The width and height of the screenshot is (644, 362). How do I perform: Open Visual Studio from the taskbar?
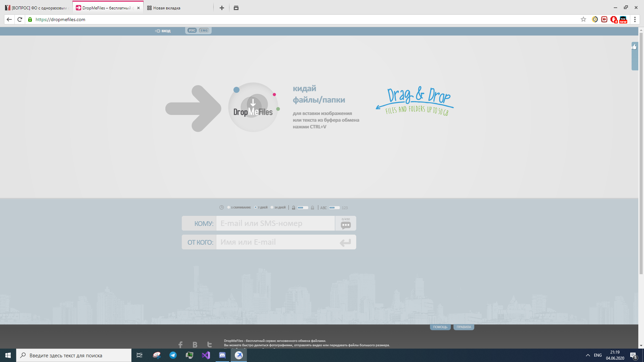[206, 355]
